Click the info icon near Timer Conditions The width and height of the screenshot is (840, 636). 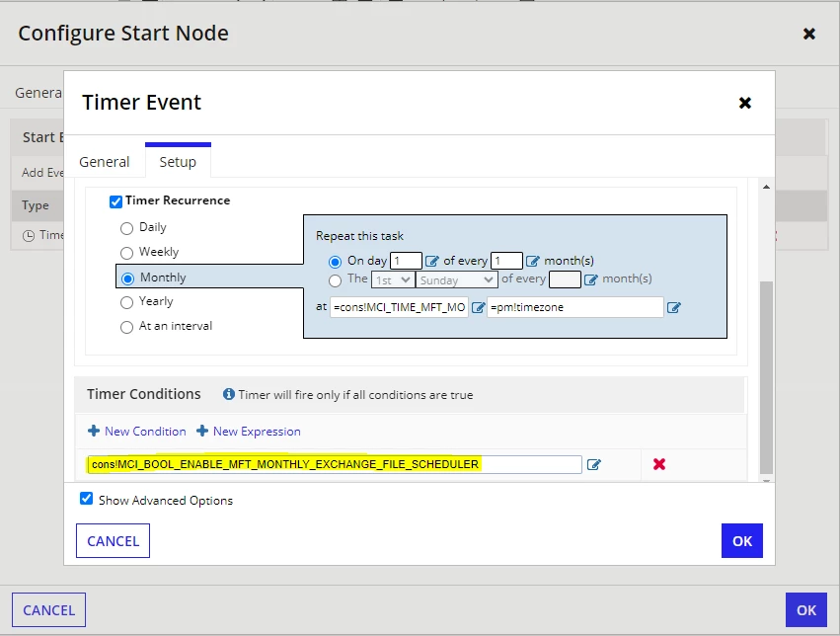click(229, 394)
